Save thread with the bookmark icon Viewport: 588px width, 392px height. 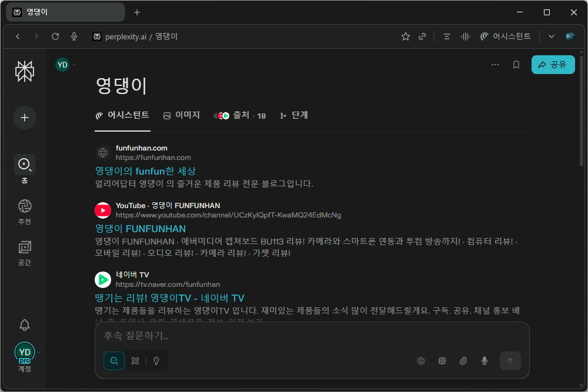(x=516, y=65)
